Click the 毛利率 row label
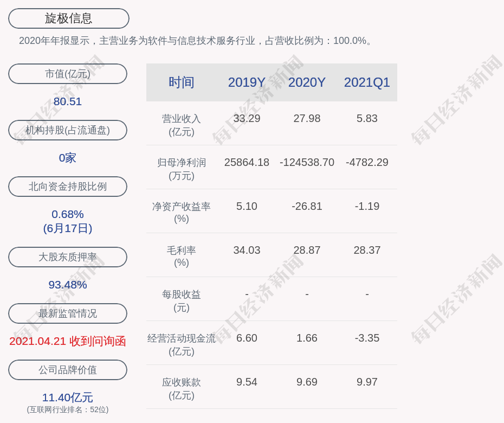Viewport: 504px width, 423px height. tap(181, 257)
